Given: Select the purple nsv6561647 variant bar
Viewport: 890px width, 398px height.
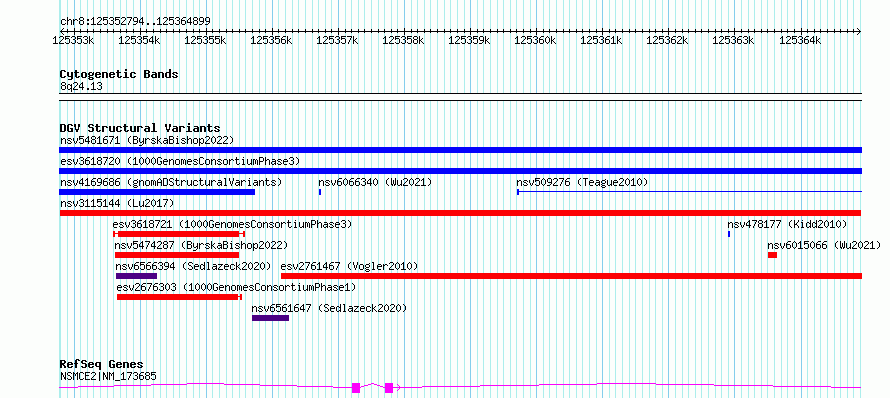Looking at the screenshot, I should pyautogui.click(x=270, y=318).
